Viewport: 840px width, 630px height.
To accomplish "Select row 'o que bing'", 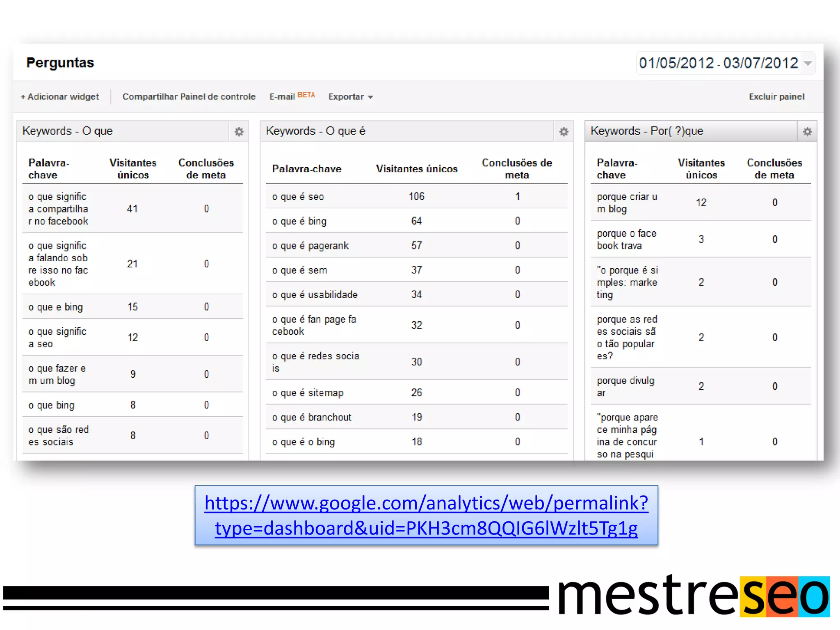I will (132, 405).
